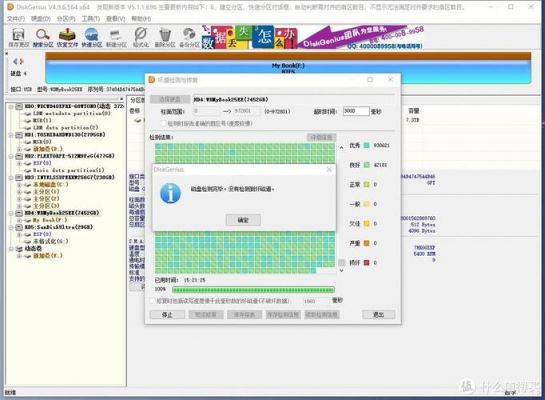Viewport: 545px width, 400px height.
Task: Go to next disk with right arrow
Action: (x=21, y=62)
